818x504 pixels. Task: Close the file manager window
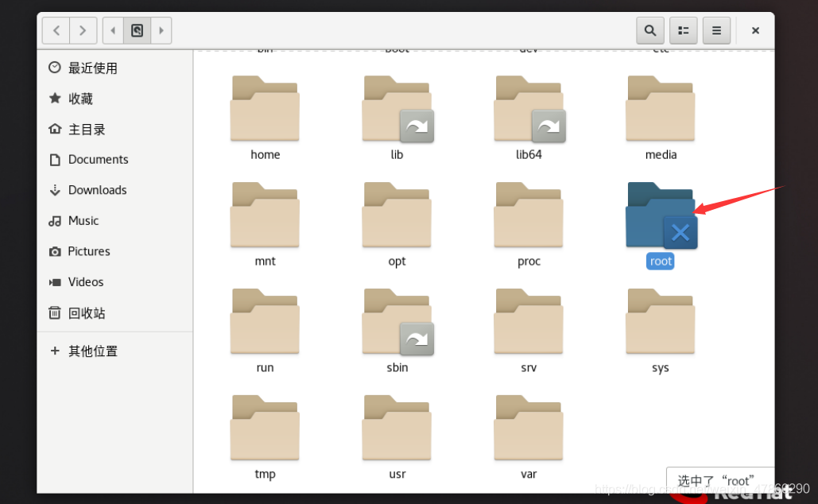tap(755, 31)
